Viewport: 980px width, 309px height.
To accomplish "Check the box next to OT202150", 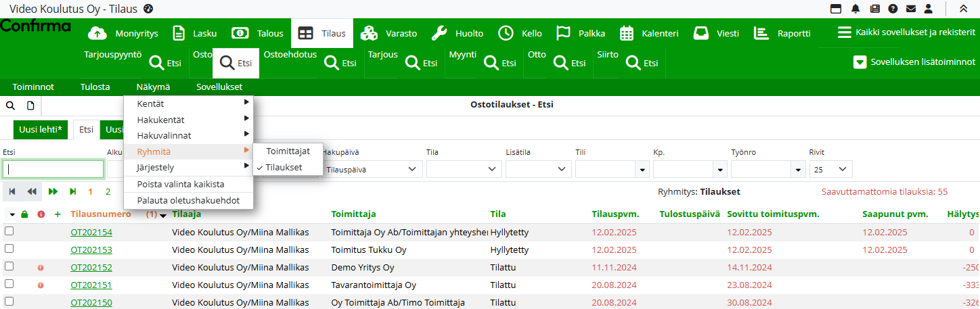I will [x=9, y=302].
